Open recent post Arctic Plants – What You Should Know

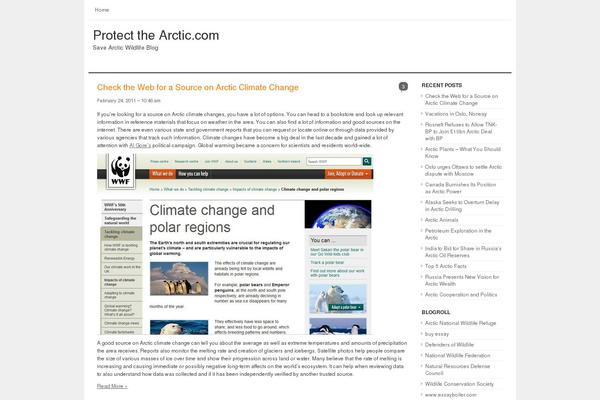(x=463, y=152)
